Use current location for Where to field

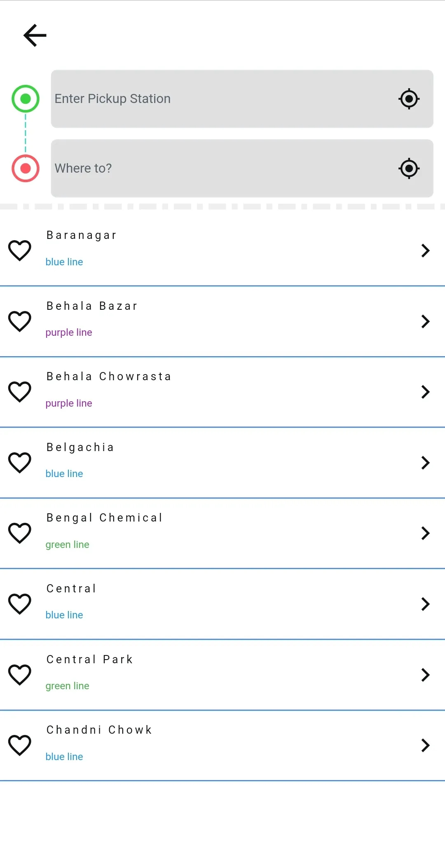[409, 168]
